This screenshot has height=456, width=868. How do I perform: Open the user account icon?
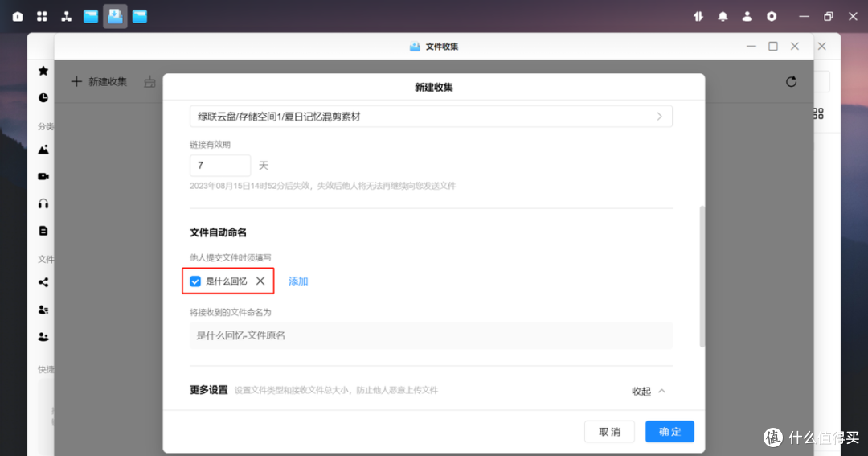(x=747, y=17)
